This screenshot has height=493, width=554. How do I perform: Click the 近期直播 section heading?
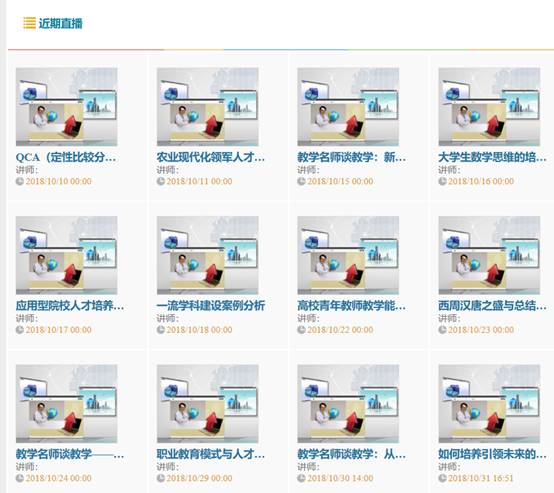60,23
